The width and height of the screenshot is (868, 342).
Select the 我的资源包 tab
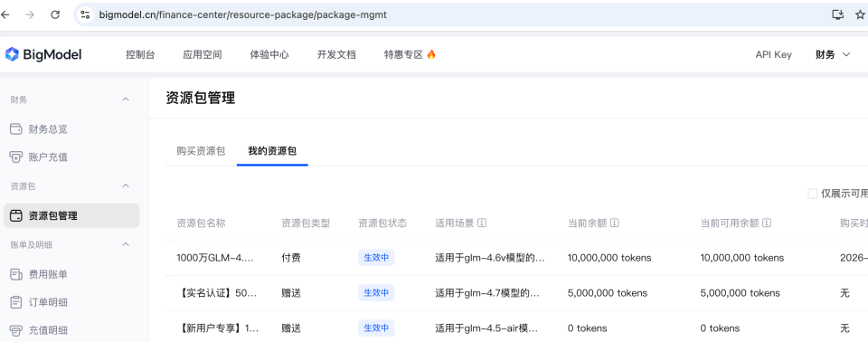[272, 151]
